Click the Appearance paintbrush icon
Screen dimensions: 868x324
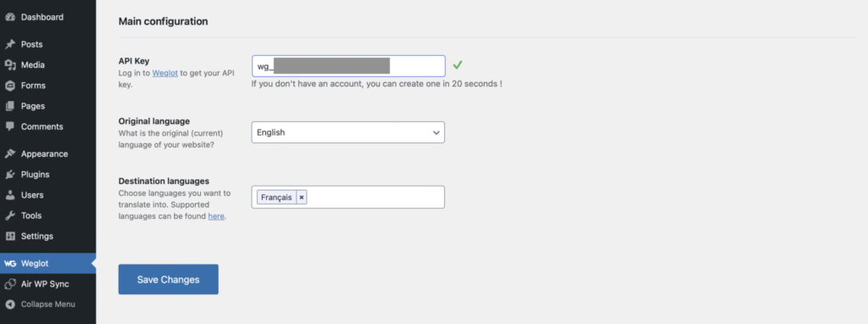(x=10, y=154)
